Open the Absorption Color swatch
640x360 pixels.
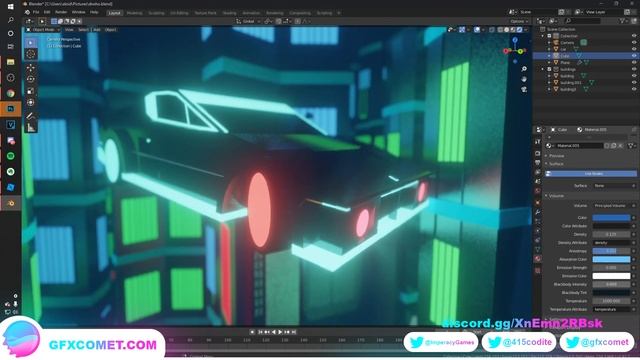point(611,259)
